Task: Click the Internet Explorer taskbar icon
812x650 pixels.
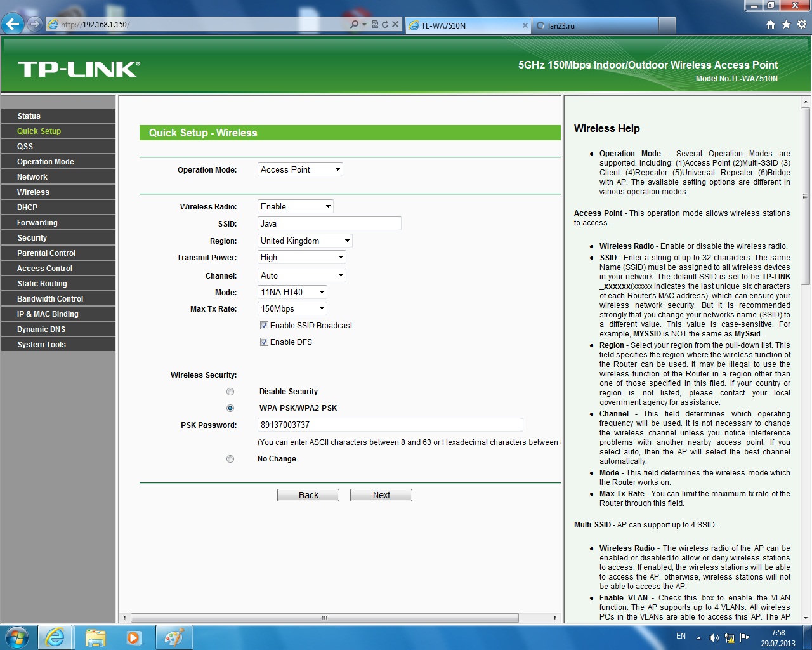Action: [x=55, y=637]
